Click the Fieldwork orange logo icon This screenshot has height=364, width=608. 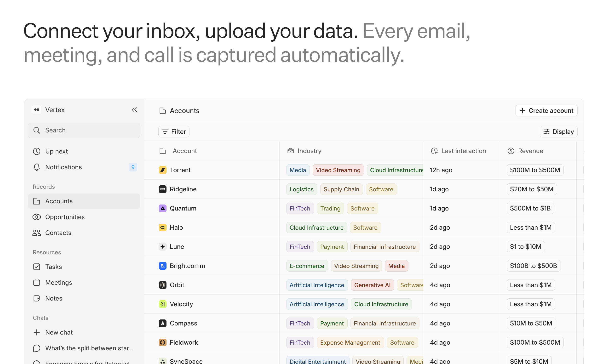(x=162, y=342)
